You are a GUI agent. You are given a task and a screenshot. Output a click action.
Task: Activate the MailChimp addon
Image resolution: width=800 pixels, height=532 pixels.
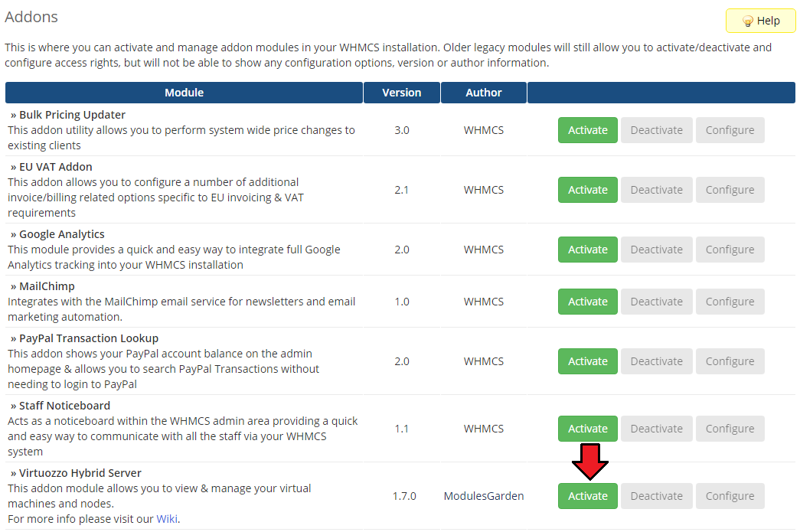[x=588, y=302]
